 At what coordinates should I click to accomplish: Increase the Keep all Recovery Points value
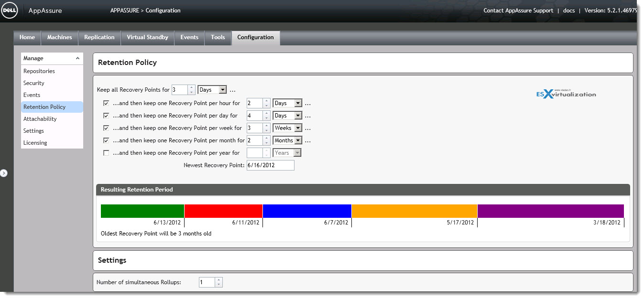[191, 87]
